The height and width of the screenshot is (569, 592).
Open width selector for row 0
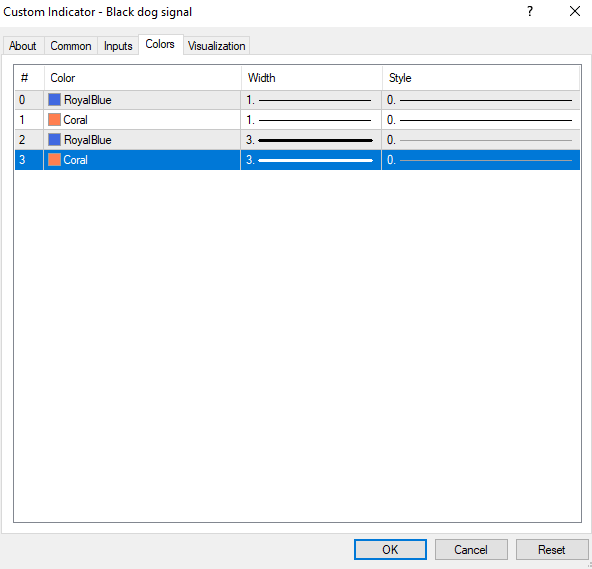coord(311,100)
